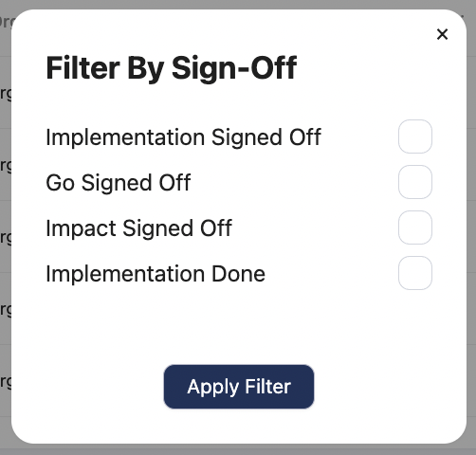Click the Apply Filter button
The height and width of the screenshot is (455, 476).
239,387
